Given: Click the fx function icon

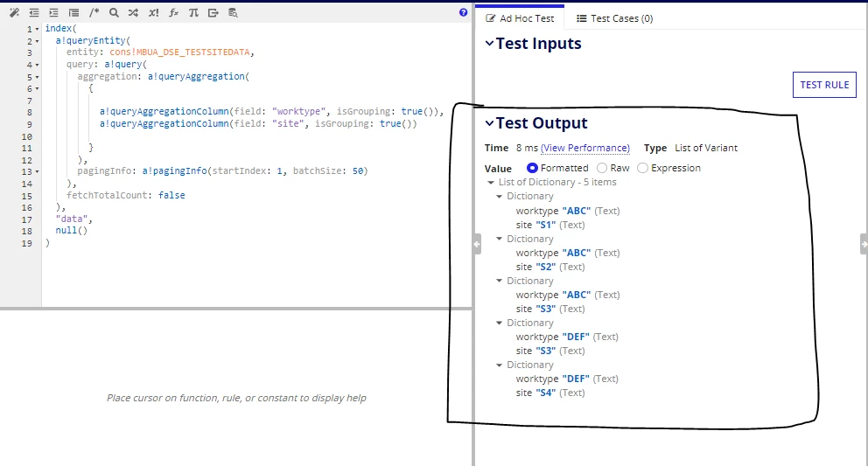Looking at the screenshot, I should tap(173, 12).
